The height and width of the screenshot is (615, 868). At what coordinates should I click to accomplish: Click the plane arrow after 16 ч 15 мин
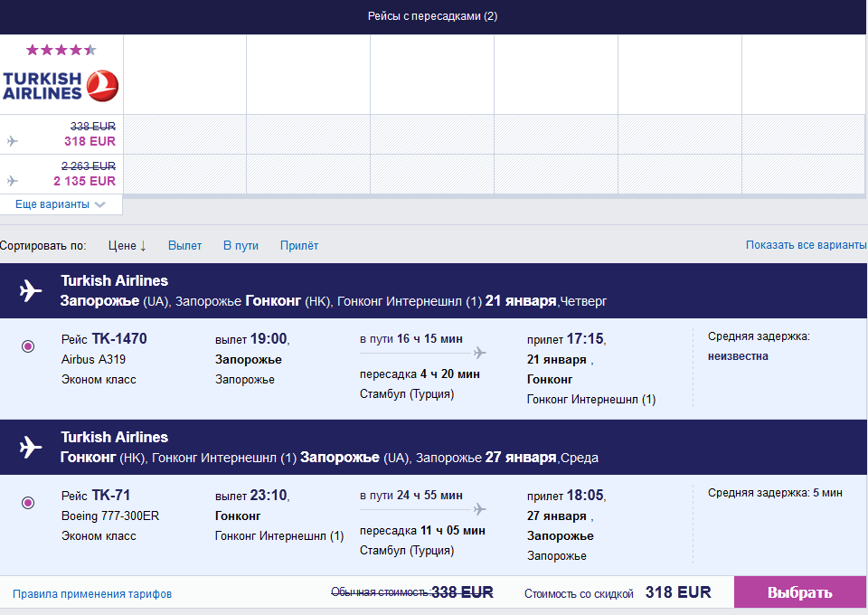click(478, 353)
